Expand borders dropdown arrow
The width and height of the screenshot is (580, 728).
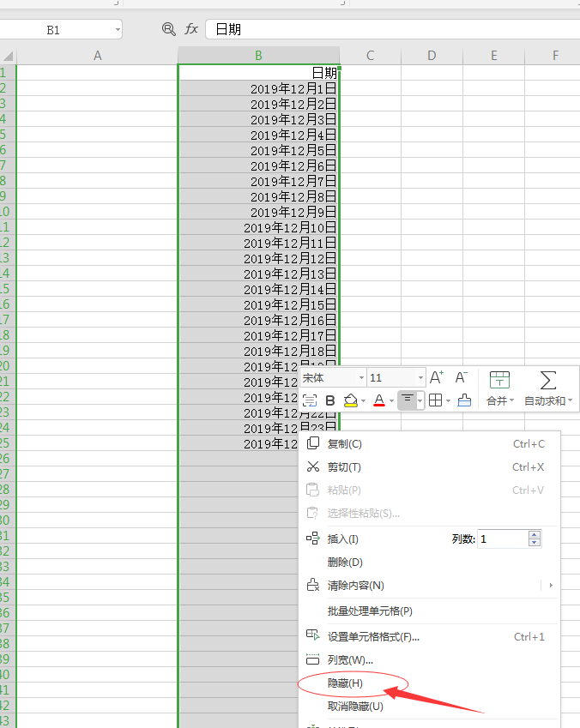[449, 400]
